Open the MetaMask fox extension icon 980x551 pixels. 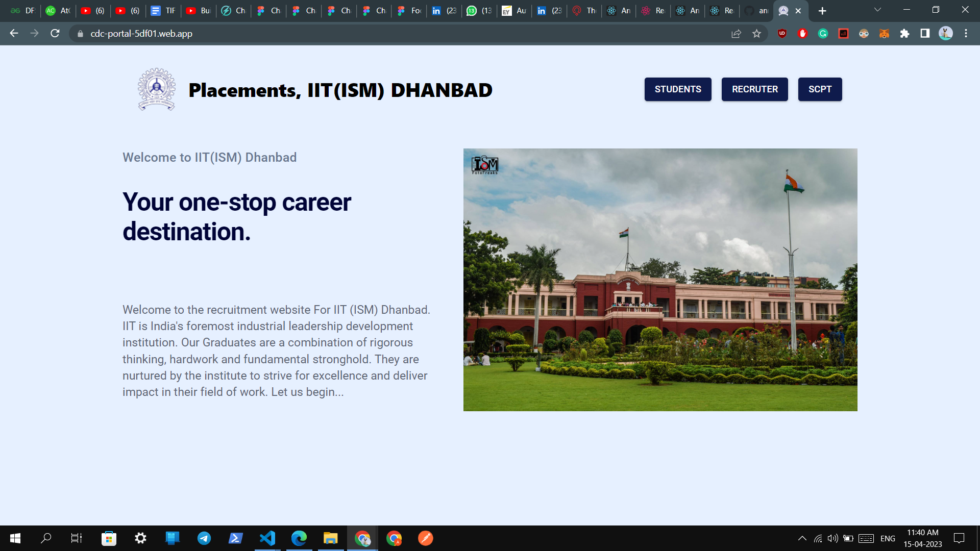coord(884,34)
